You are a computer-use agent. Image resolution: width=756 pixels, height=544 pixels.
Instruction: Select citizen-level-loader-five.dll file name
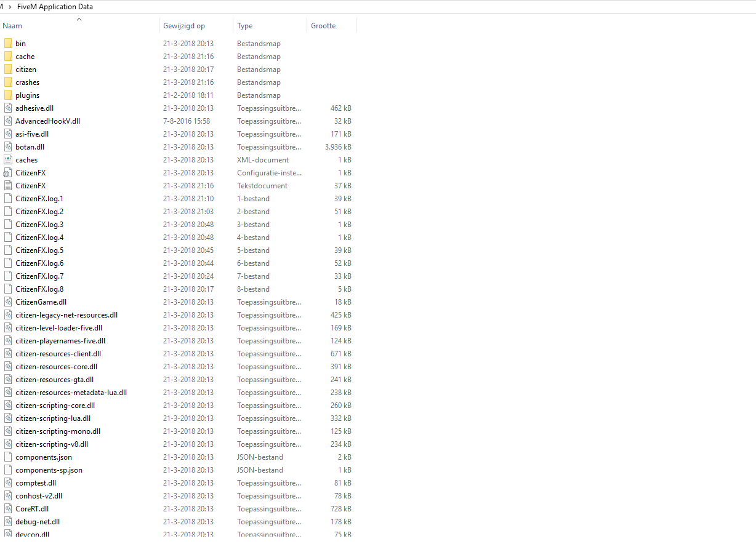click(x=59, y=327)
